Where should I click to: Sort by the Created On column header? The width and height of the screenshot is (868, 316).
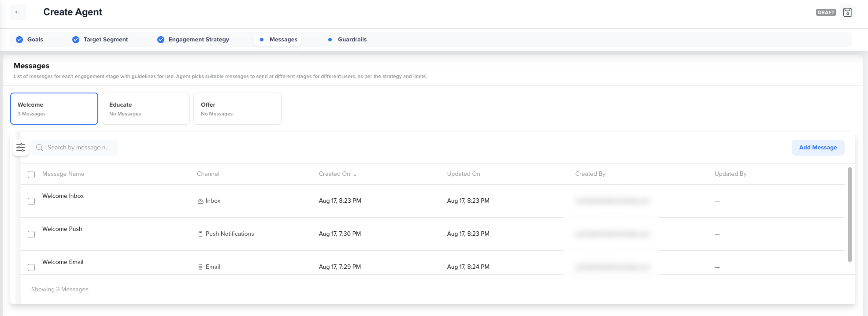coord(334,174)
